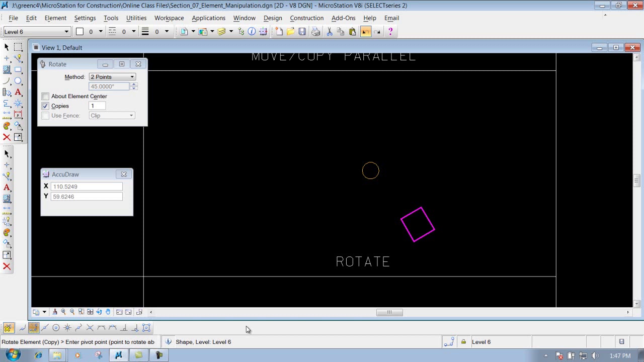Open Internet Explorer from the taskbar
This screenshot has height=362, width=644.
[x=38, y=355]
